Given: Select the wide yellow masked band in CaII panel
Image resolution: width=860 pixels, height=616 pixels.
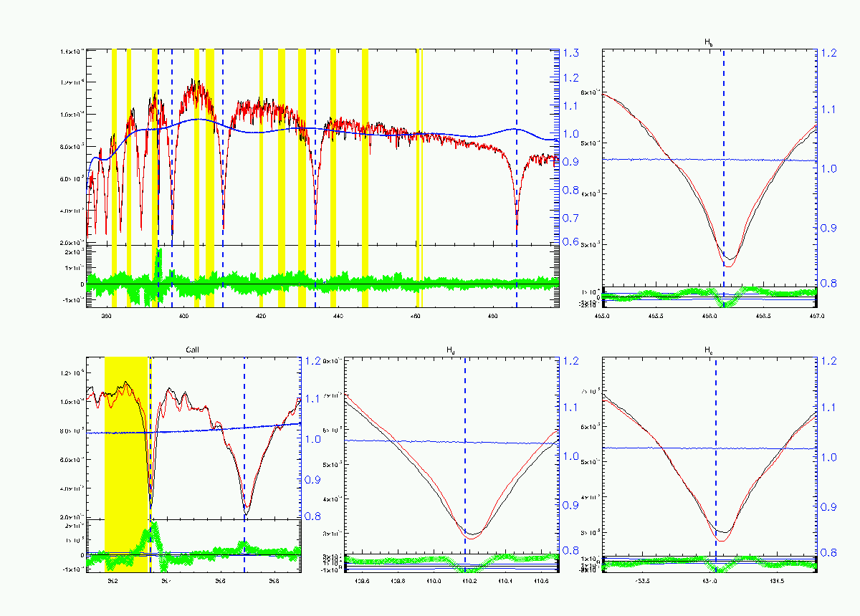Looking at the screenshot, I should coord(126,463).
